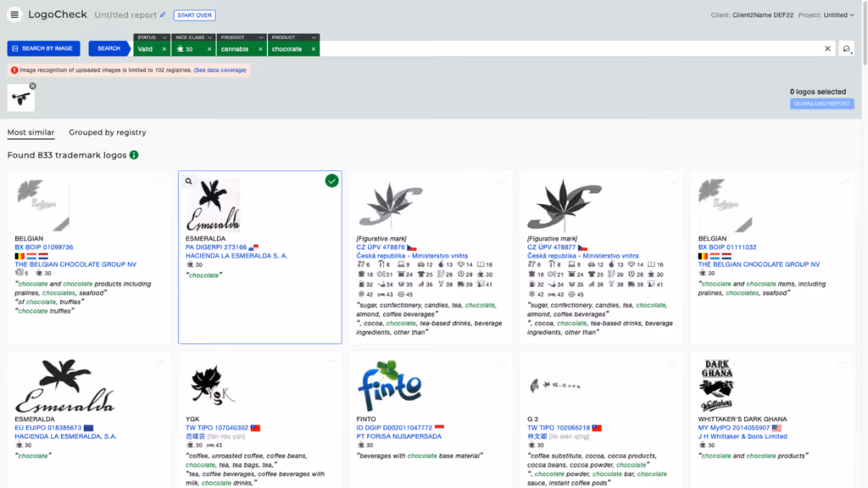Open owner PT FORISA NUSAPERSADA link
This screenshot has height=488, width=868.
pyautogui.click(x=399, y=436)
